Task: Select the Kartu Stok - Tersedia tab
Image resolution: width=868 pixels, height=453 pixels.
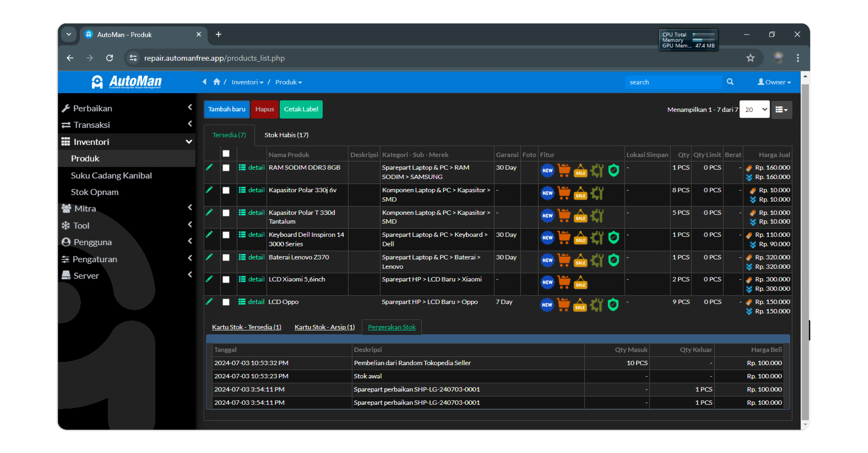Action: click(x=246, y=327)
